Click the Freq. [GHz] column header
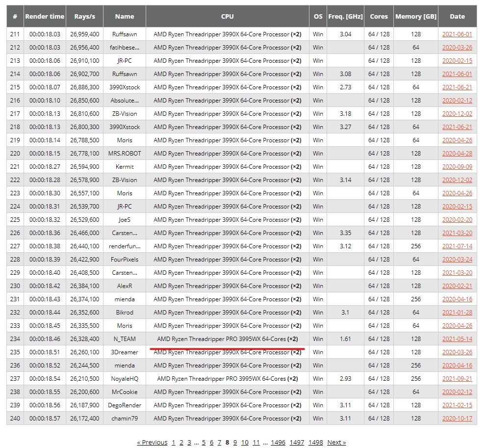 (x=345, y=17)
